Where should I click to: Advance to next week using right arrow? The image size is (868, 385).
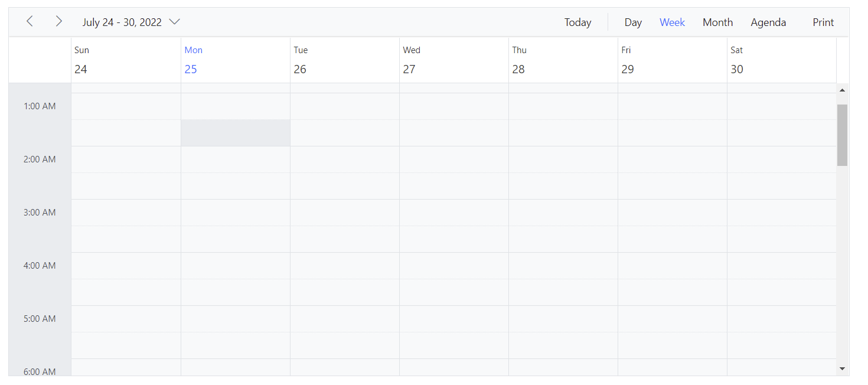(x=58, y=22)
